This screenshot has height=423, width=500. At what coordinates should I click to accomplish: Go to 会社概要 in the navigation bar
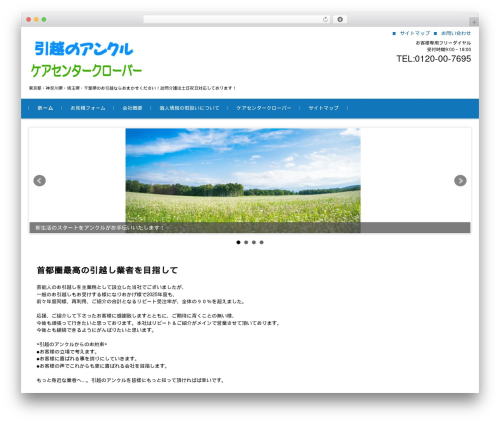pos(132,108)
